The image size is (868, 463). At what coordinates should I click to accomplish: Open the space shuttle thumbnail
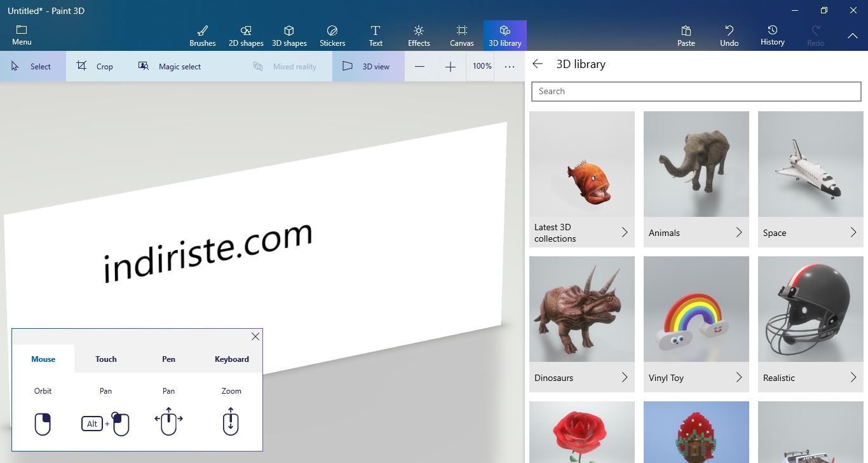pos(811,164)
